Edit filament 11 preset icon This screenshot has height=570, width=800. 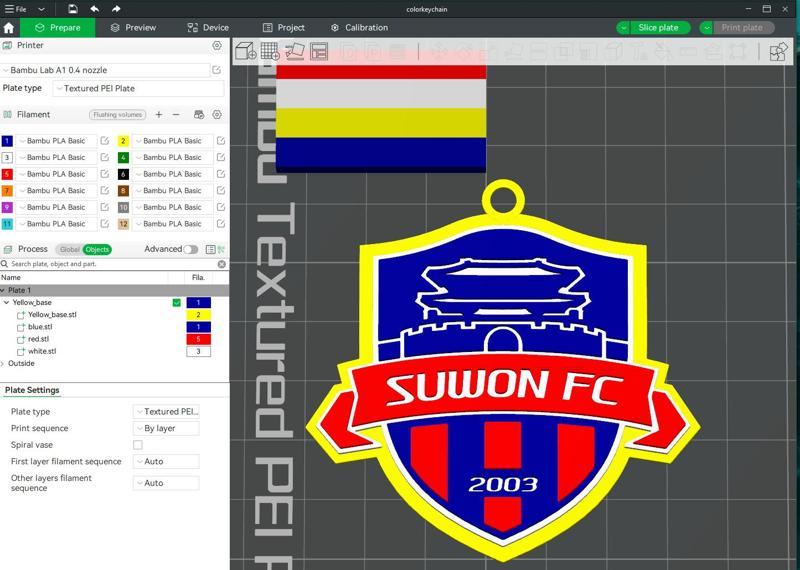click(105, 224)
